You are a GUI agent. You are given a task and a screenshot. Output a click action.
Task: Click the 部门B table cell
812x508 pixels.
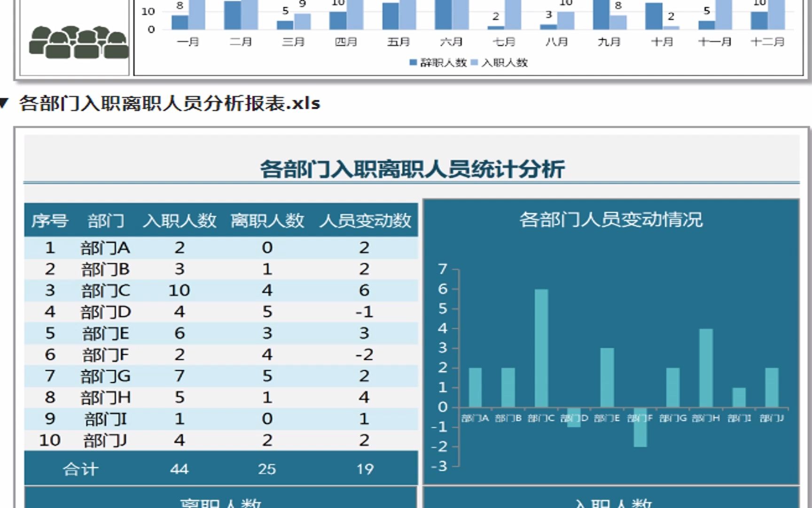pyautogui.click(x=105, y=270)
